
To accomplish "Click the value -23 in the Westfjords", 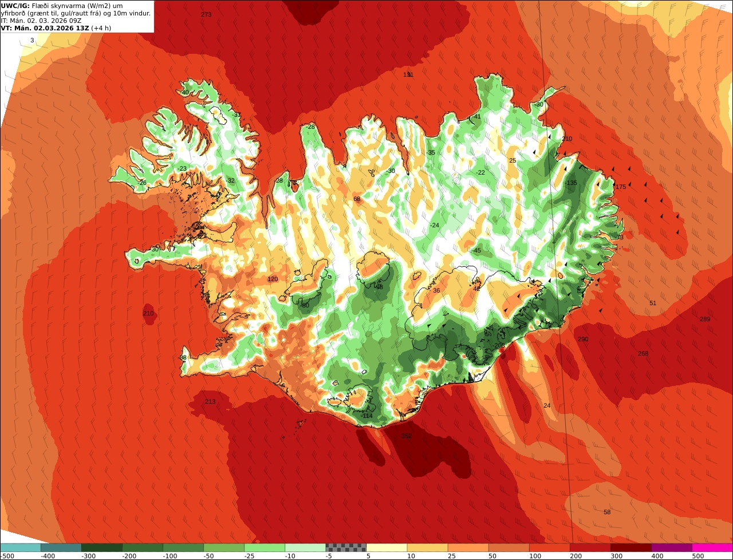I will pyautogui.click(x=182, y=169).
